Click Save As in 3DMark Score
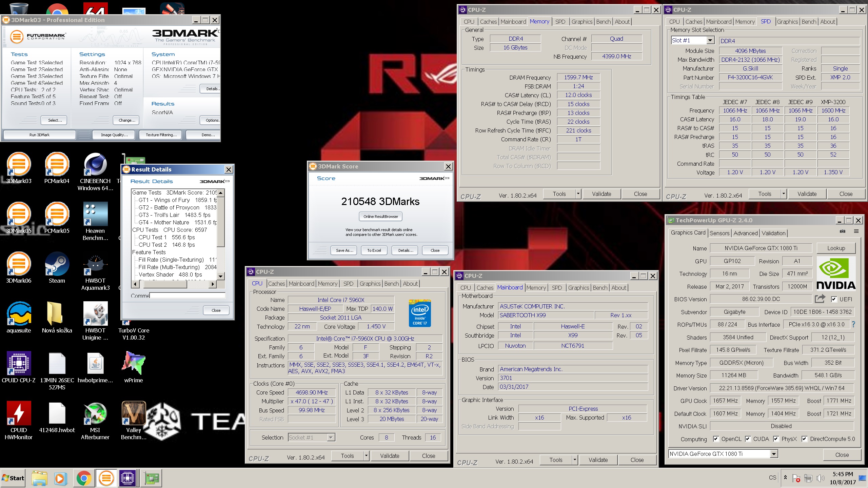The image size is (868, 488). click(344, 250)
